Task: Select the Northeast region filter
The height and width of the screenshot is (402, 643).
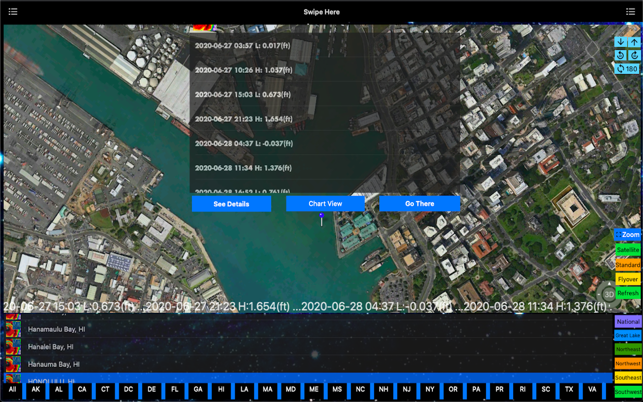Action: coord(628,349)
